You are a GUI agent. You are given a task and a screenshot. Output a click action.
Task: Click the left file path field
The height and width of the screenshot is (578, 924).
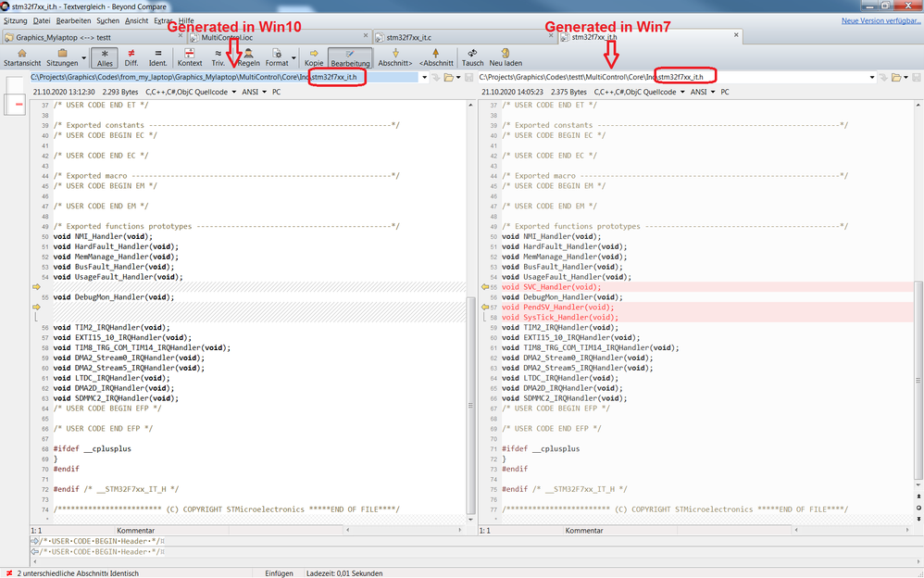click(225, 77)
